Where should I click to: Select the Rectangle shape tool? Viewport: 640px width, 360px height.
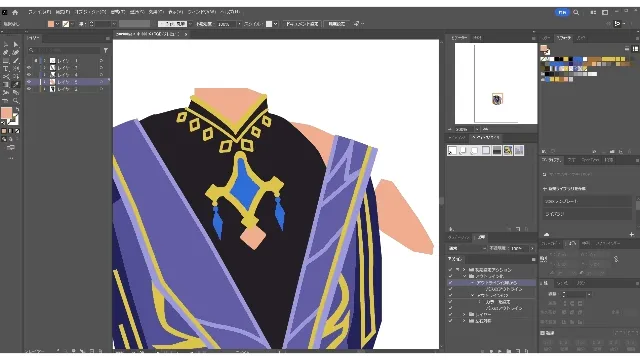coord(6,60)
